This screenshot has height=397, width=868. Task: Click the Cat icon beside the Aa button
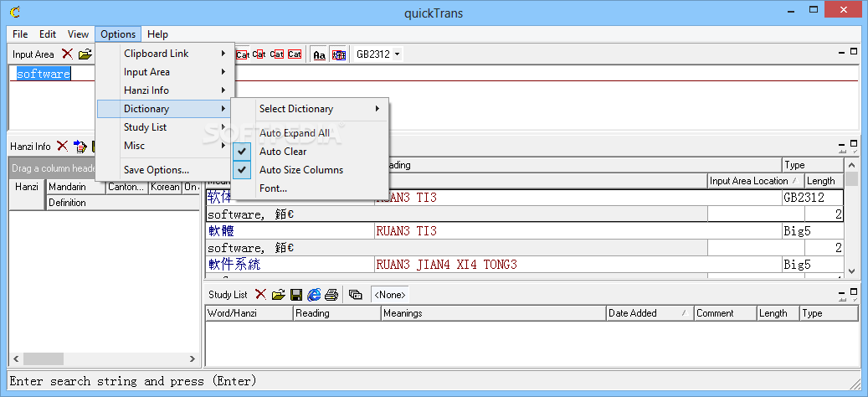coord(295,54)
